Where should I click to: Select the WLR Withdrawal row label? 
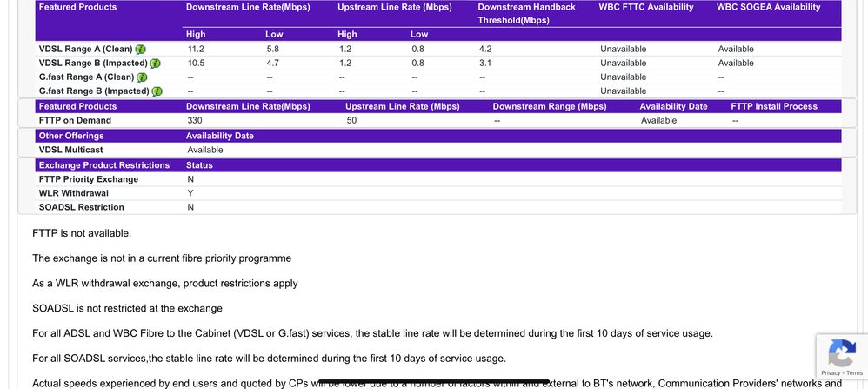click(x=74, y=193)
